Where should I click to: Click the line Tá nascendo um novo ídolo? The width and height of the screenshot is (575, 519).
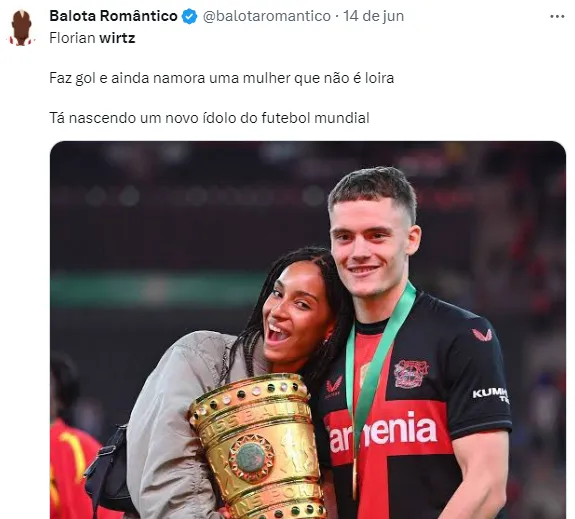[209, 118]
